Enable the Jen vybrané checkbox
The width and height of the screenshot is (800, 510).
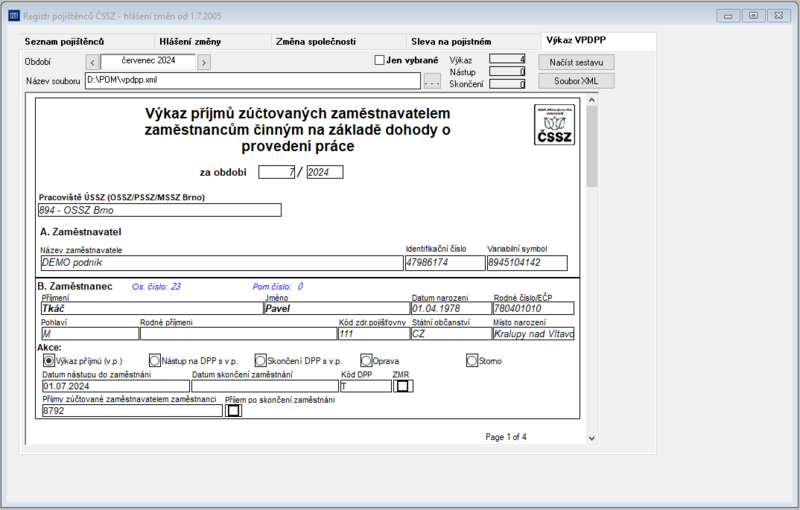pos(379,60)
